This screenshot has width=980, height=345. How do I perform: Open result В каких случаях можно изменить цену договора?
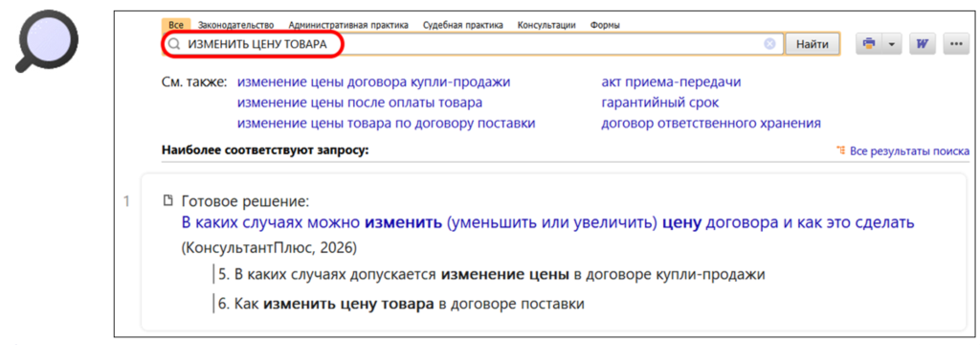click(548, 223)
